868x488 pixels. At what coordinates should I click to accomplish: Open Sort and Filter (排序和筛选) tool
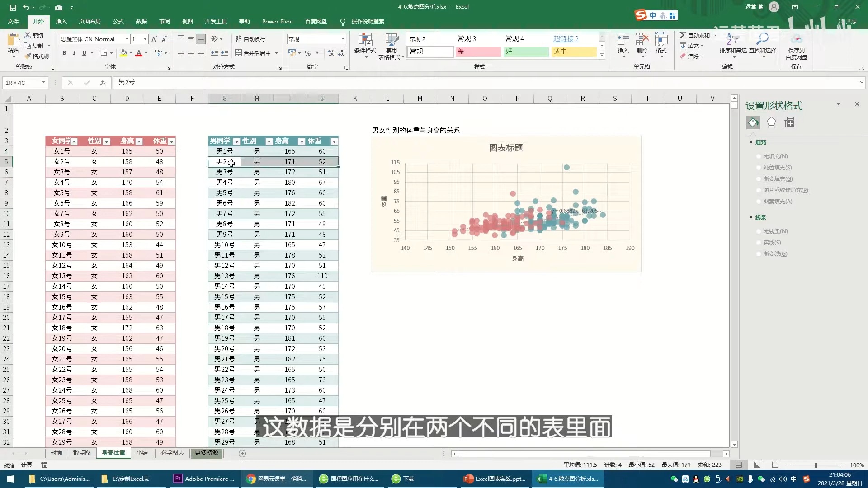[732, 40]
